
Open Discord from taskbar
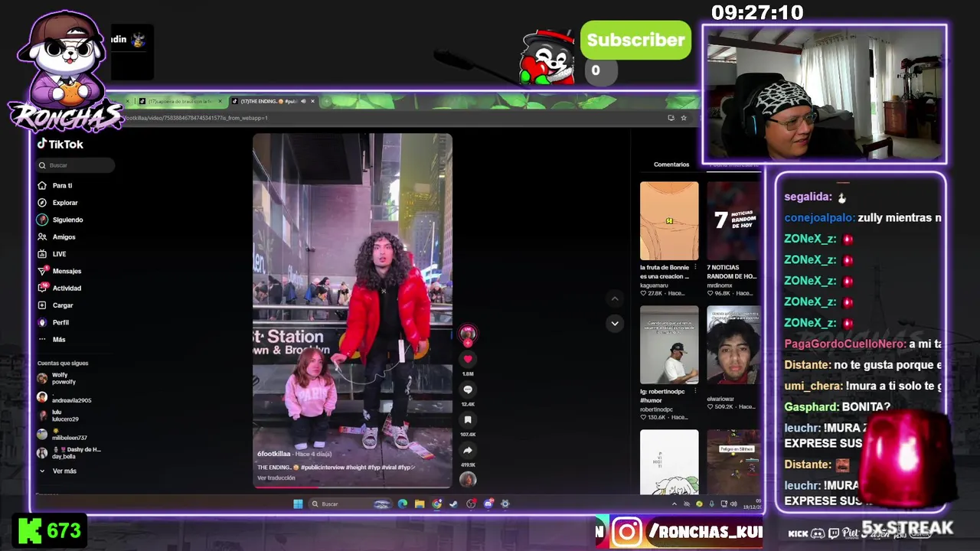pyautogui.click(x=488, y=504)
